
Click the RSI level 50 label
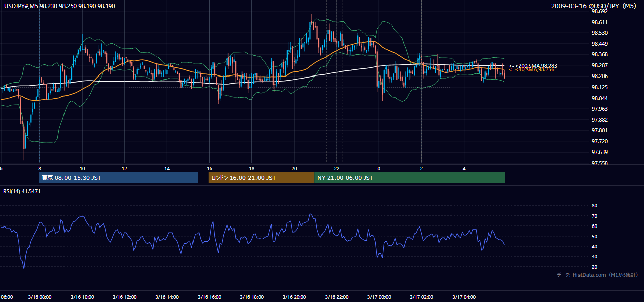594,236
